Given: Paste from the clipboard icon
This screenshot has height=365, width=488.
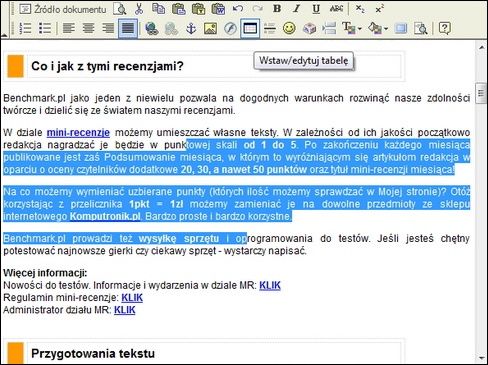Looking at the screenshot, I should [x=179, y=9].
